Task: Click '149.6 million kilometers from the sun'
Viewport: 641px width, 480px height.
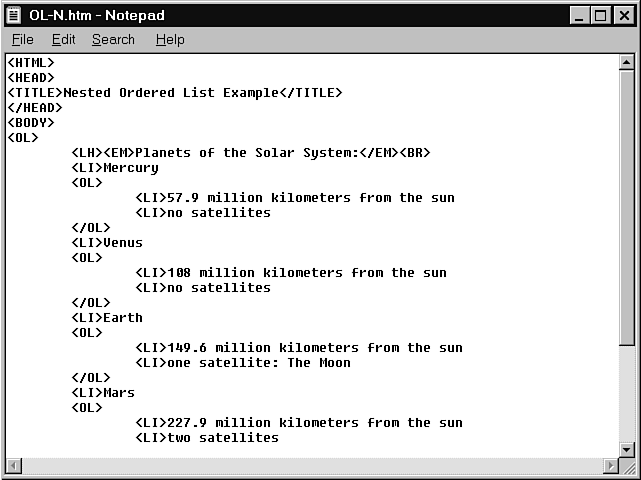Action: [315, 348]
